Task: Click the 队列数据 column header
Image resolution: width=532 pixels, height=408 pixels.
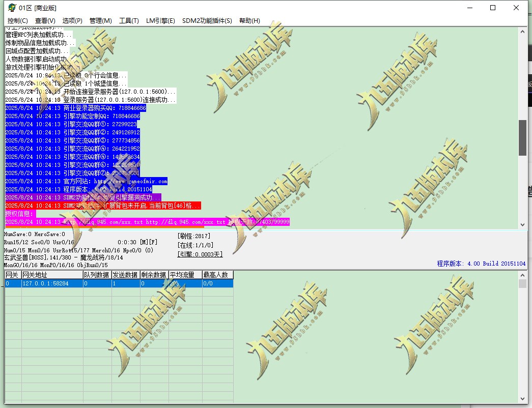Action: coord(97,275)
